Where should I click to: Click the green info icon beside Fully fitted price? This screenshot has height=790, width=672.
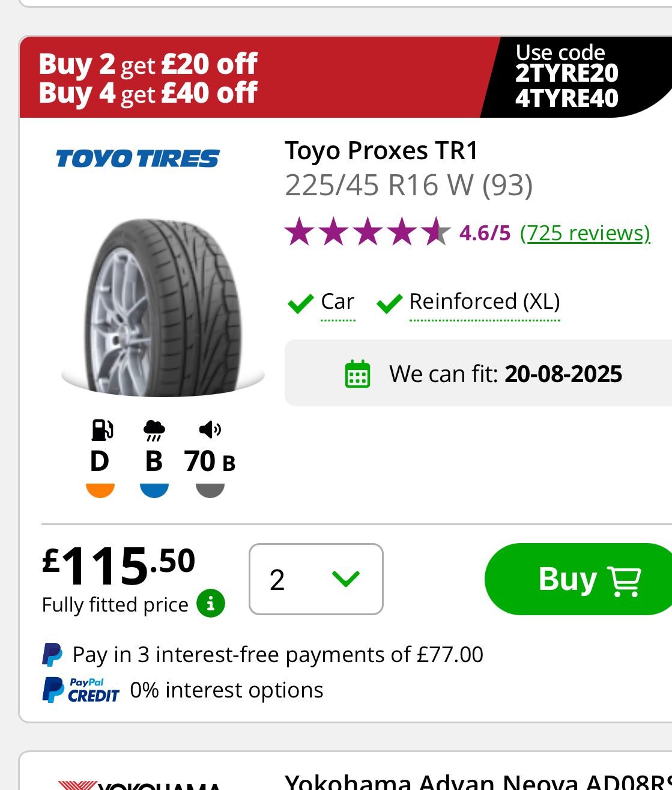click(211, 604)
